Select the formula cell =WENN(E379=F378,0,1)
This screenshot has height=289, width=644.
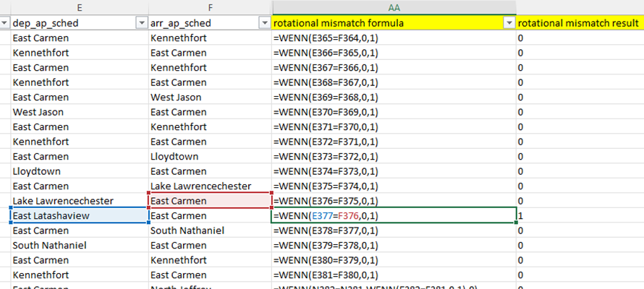394,245
